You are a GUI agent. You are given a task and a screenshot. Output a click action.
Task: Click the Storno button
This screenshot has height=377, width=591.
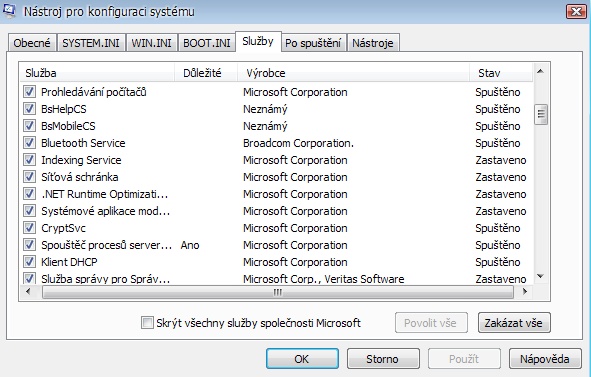point(383,359)
